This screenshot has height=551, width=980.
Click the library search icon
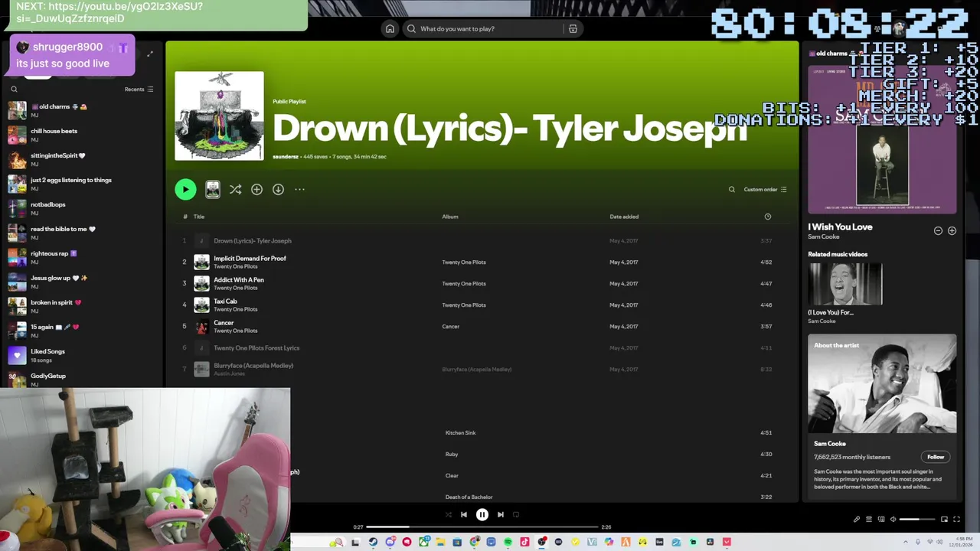tap(14, 89)
